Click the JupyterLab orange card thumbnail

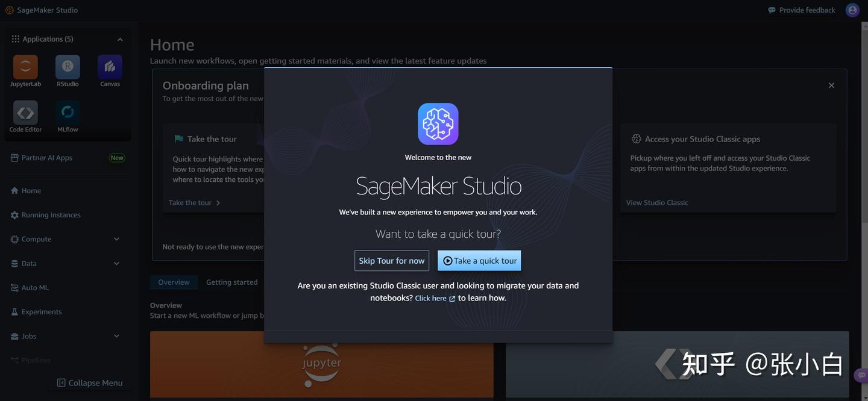click(x=322, y=364)
